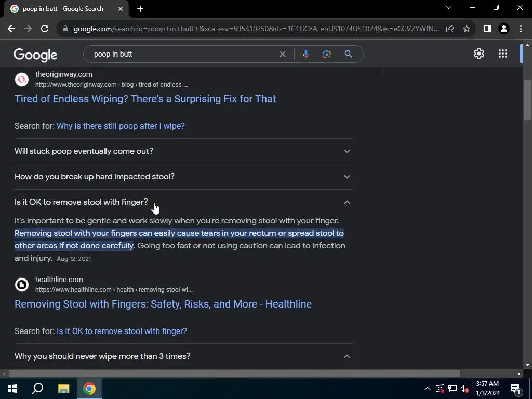Click the healthline.com URL breadcrumb
Viewport: 532px width, 399px height.
[114, 290]
